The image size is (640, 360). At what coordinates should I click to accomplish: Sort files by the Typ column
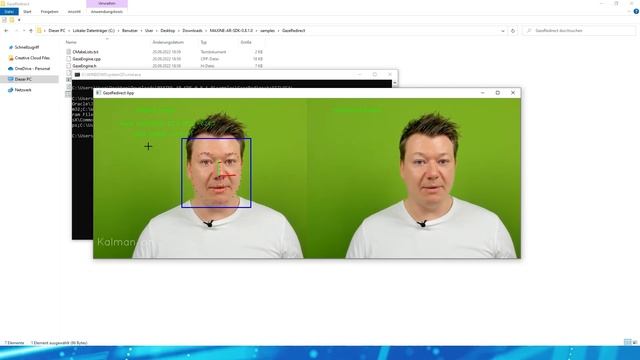(x=203, y=42)
